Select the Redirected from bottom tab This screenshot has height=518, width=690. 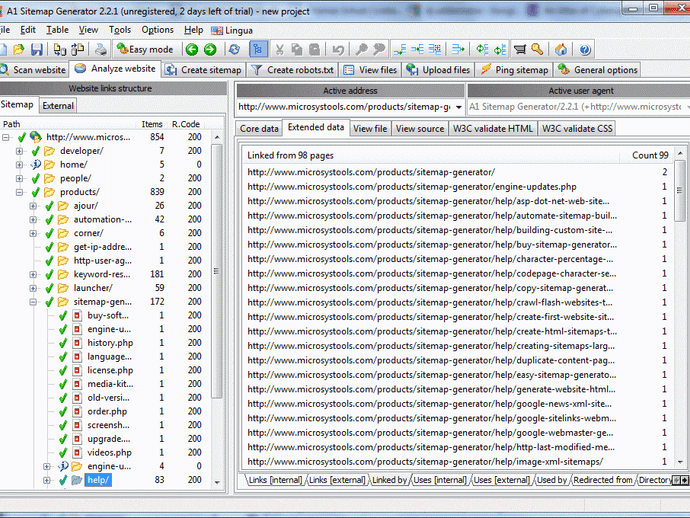point(602,480)
